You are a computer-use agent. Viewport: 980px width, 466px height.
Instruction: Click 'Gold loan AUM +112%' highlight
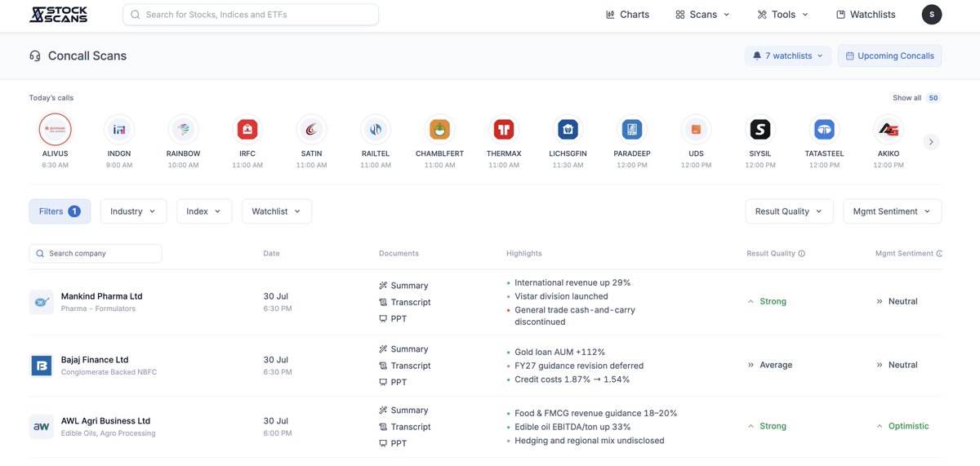pos(559,352)
